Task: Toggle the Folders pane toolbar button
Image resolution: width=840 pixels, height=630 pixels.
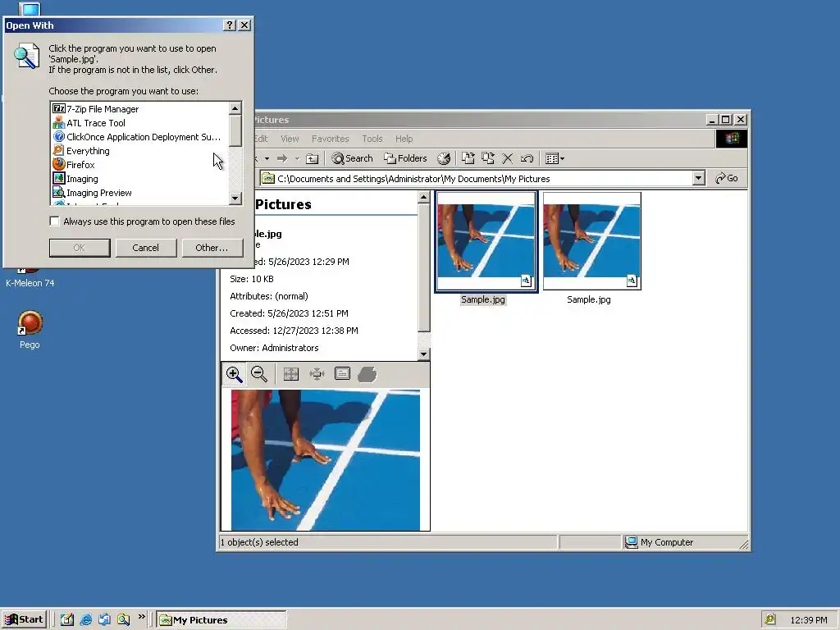Action: tap(405, 158)
